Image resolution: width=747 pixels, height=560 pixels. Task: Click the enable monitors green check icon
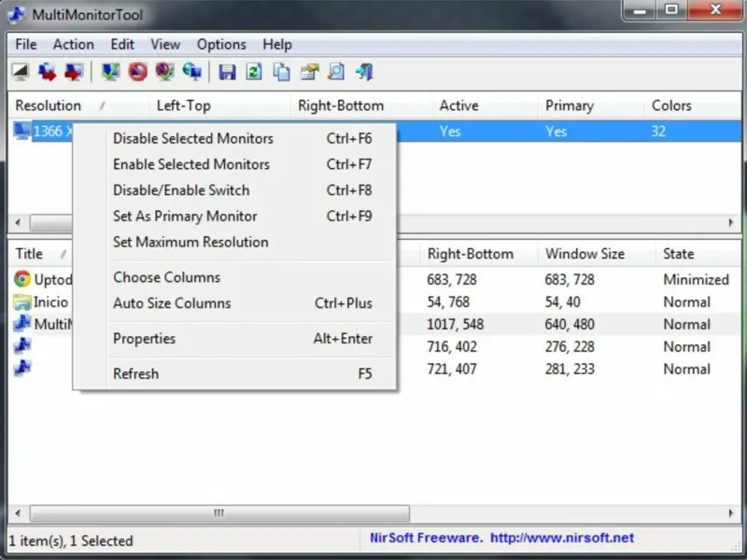110,72
